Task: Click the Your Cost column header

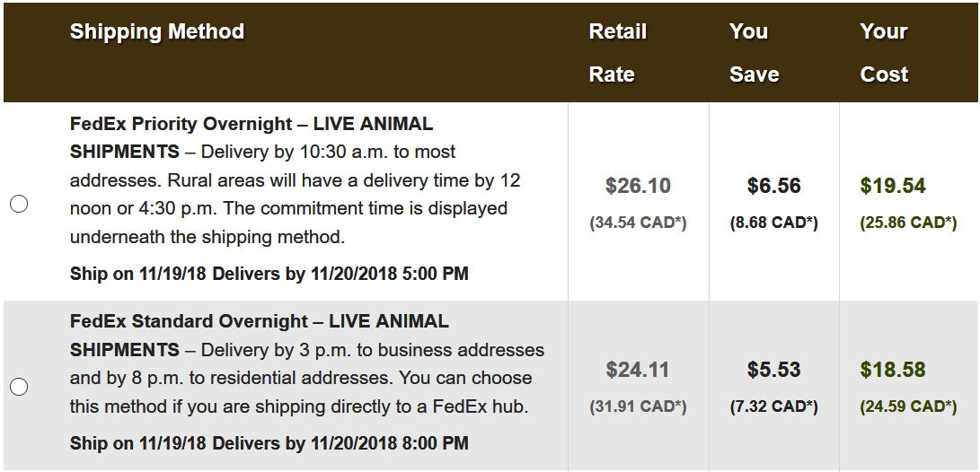Action: pos(884,52)
